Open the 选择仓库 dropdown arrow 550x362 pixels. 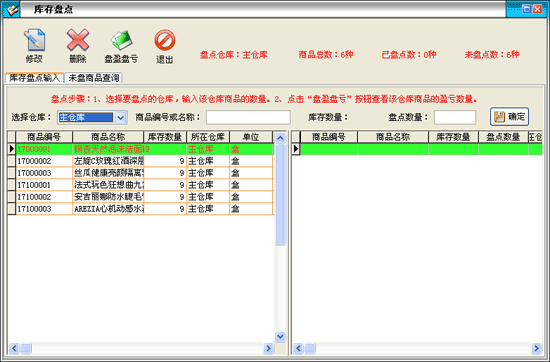[x=120, y=117]
